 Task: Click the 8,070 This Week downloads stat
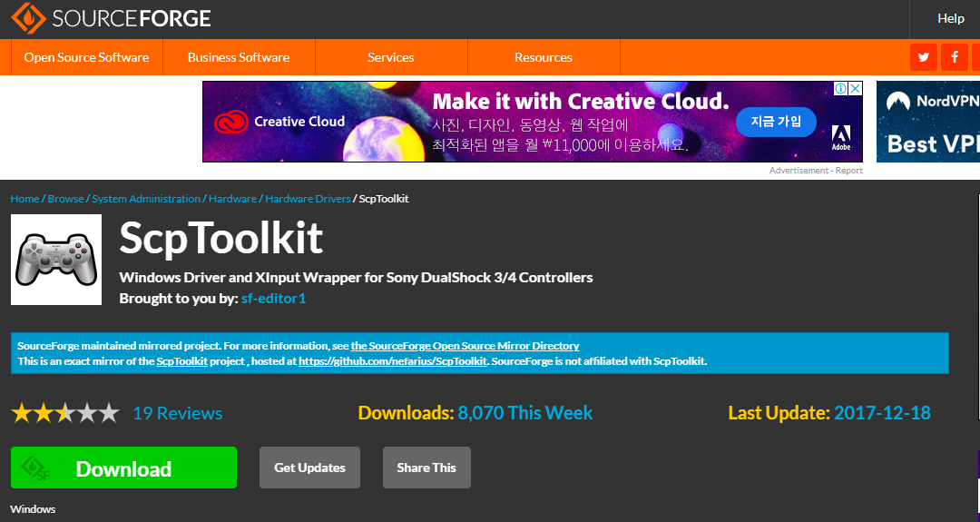525,413
